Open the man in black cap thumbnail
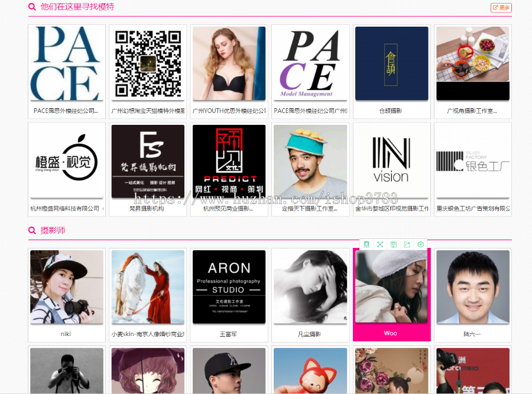Screen dimensions: 532x394 pyautogui.click(x=229, y=370)
